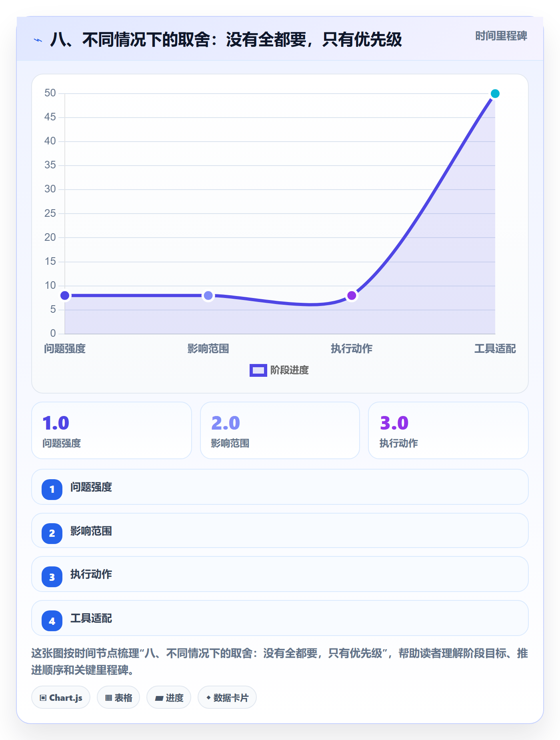
Task: Click the 工具适配 x-axis label
Action: (495, 349)
